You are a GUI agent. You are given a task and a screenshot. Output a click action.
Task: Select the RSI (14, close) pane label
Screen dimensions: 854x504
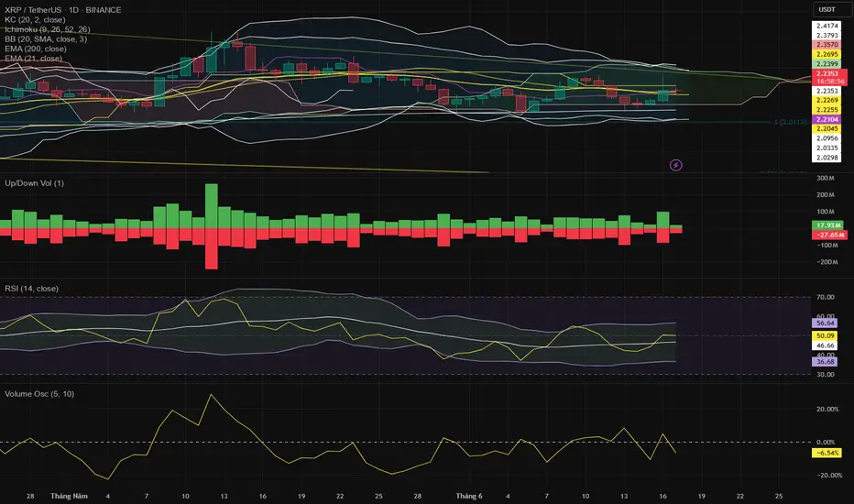coord(31,289)
